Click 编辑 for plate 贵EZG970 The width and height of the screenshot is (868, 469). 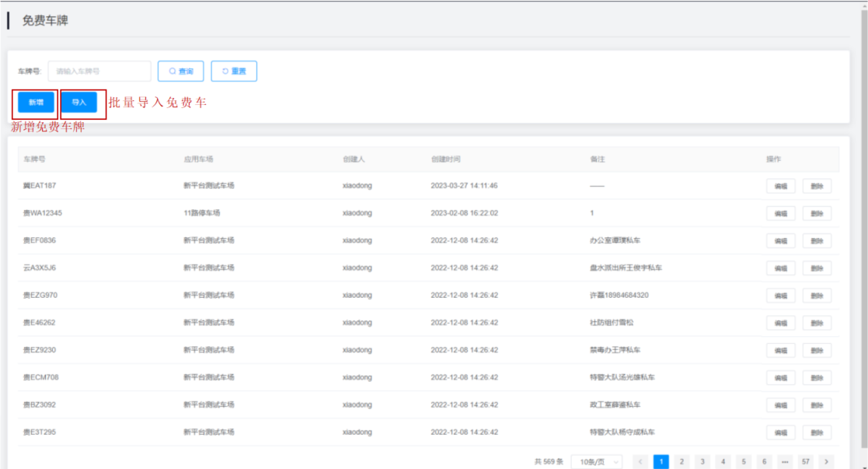click(x=780, y=296)
